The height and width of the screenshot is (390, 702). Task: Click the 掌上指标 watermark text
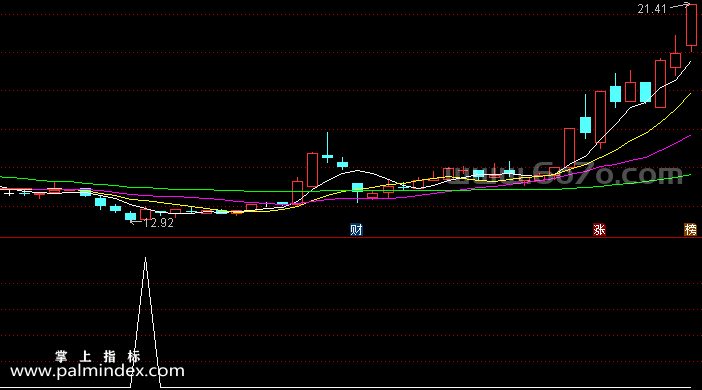[98, 356]
